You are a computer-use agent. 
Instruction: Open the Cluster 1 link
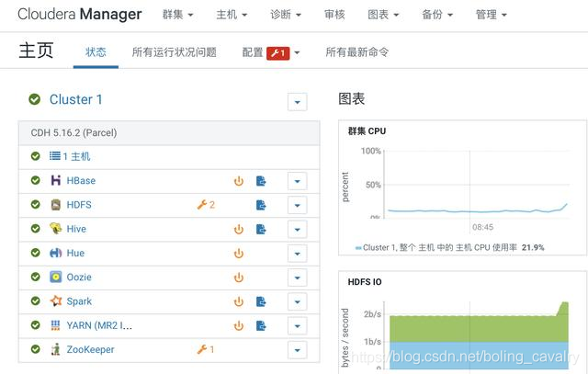click(75, 99)
